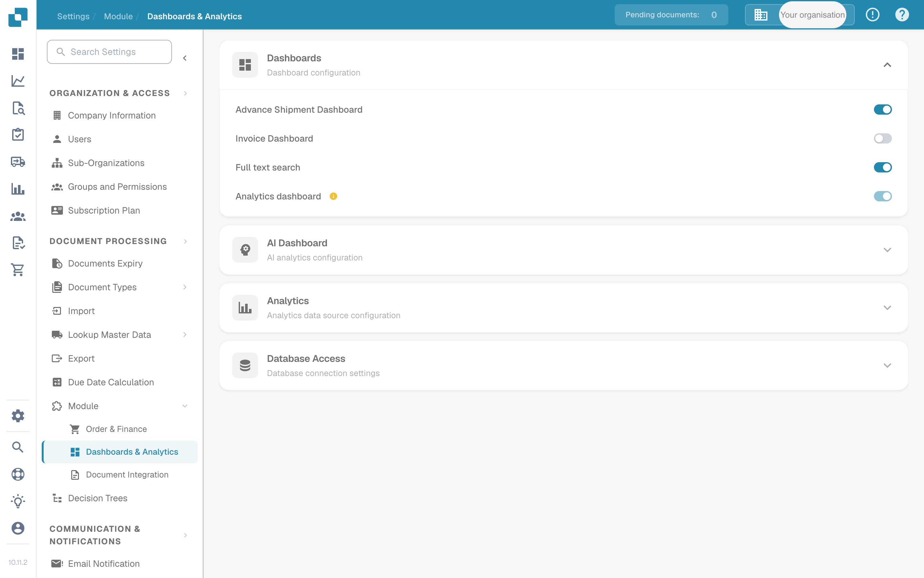Expand the Lookup Master Data submenu
This screenshot has width=924, height=578.
[x=185, y=335]
